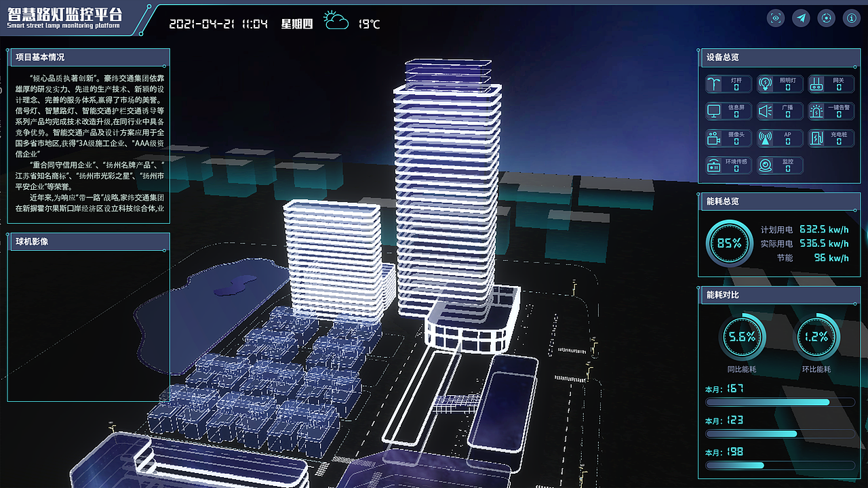Screen dimensions: 868x488
Task: Click the 能耗总览 panel header
Action: click(781, 201)
